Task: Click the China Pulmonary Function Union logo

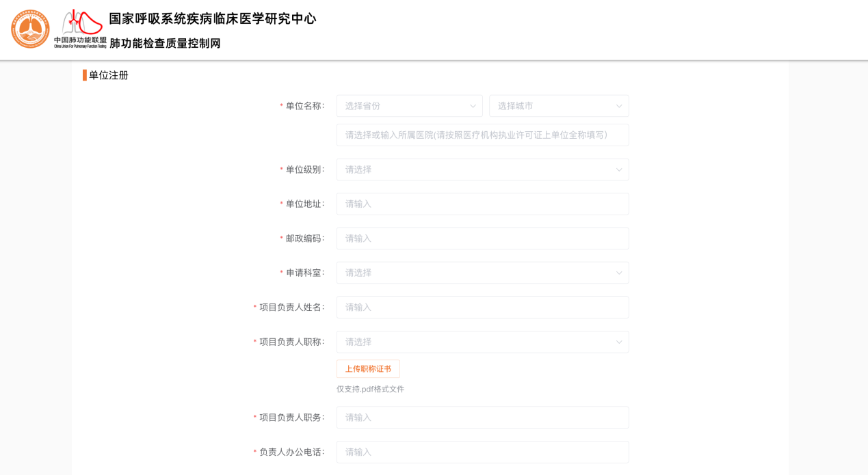Action: (x=81, y=29)
